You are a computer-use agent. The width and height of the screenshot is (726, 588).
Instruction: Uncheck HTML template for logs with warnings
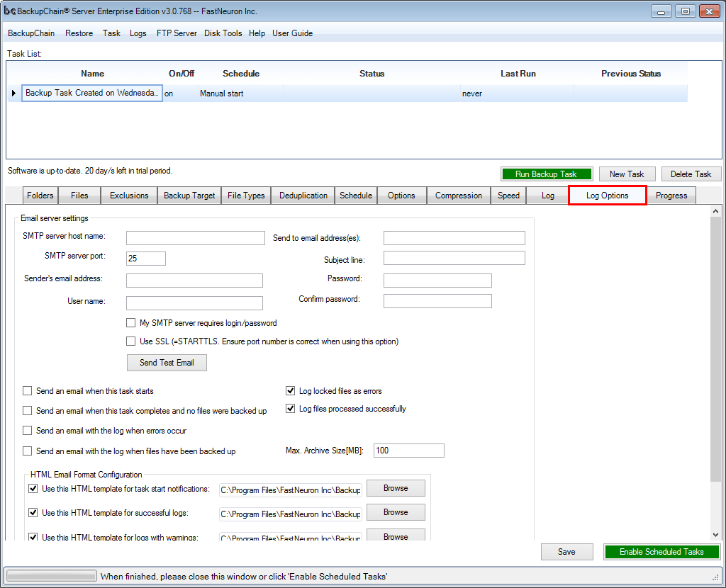tap(33, 537)
